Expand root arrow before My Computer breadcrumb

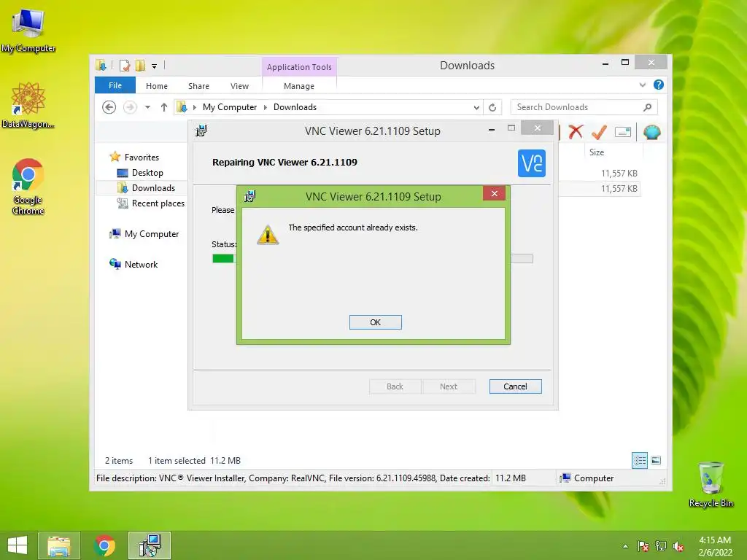194,108
